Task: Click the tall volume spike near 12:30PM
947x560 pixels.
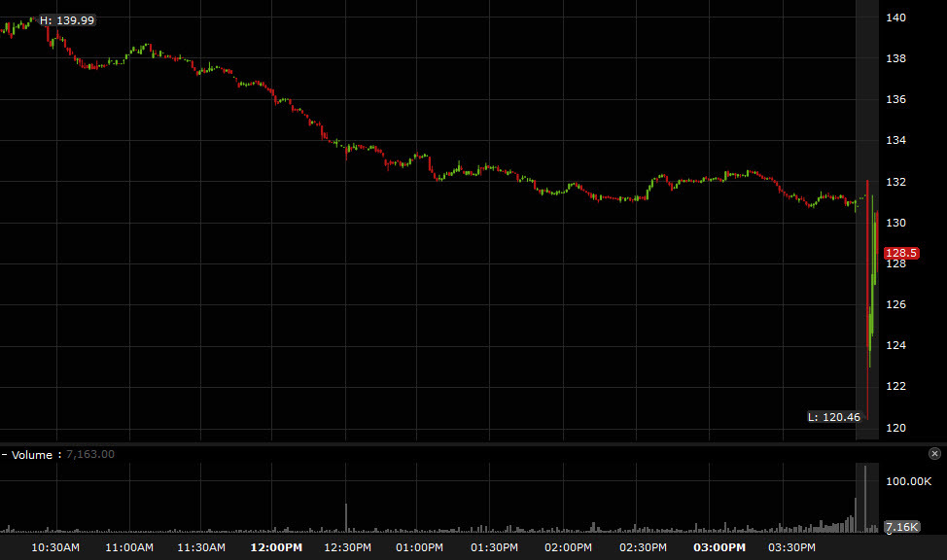Action: (x=346, y=517)
